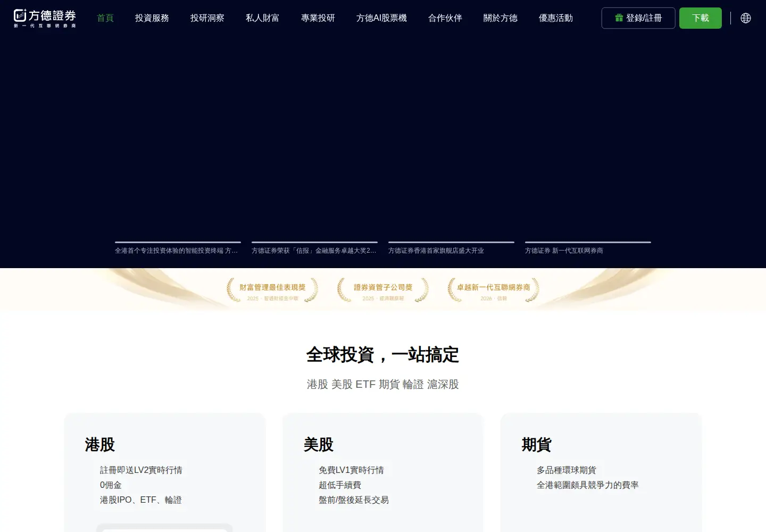Viewport: 766px width, 532px height.
Task: Open 方德AI股票機 menu item
Action: click(381, 18)
